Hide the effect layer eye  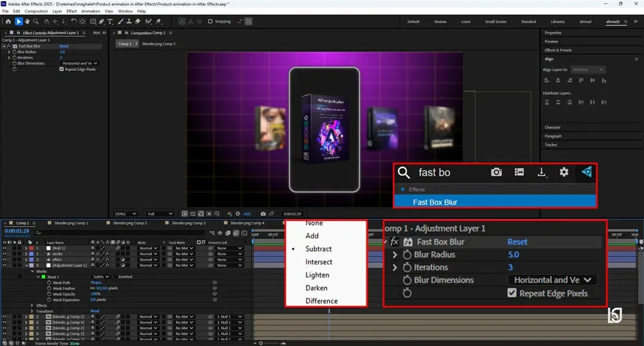5,260
